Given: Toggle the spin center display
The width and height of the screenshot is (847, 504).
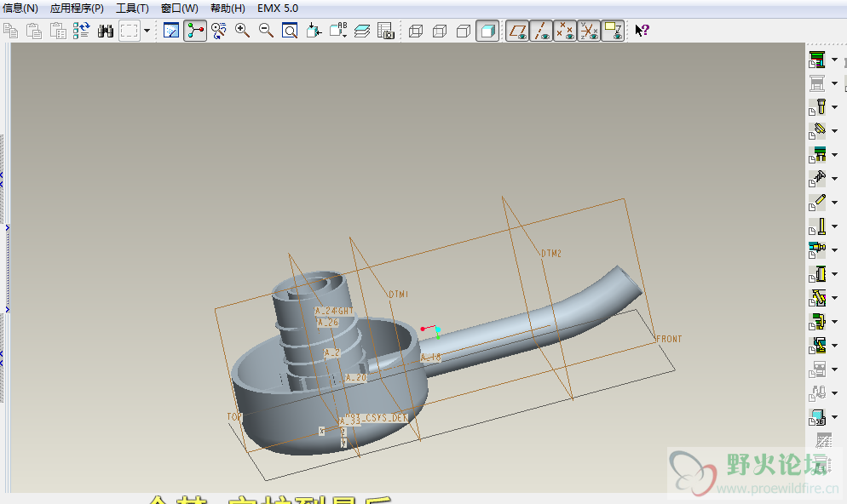Looking at the screenshot, I should coord(195,31).
